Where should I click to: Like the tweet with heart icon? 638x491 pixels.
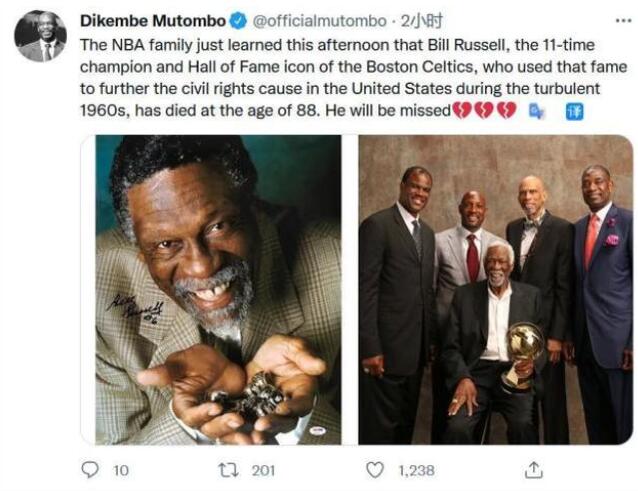tap(375, 470)
